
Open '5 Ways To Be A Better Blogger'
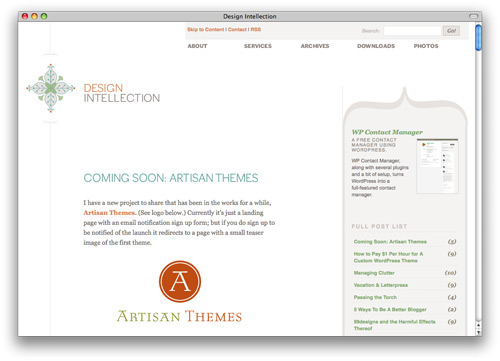390,309
